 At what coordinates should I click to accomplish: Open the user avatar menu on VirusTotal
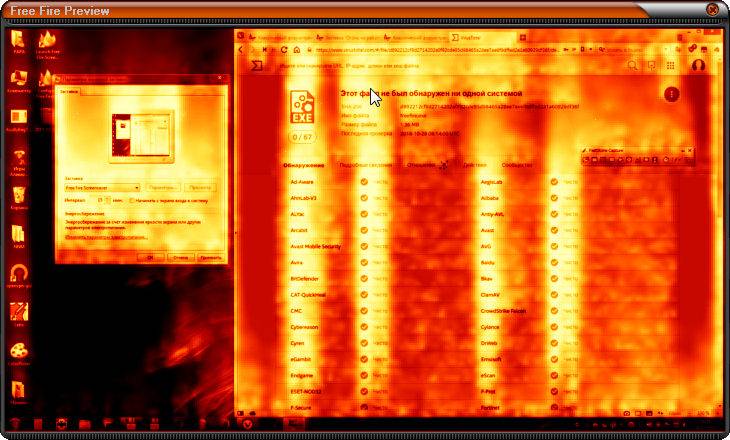tap(697, 66)
